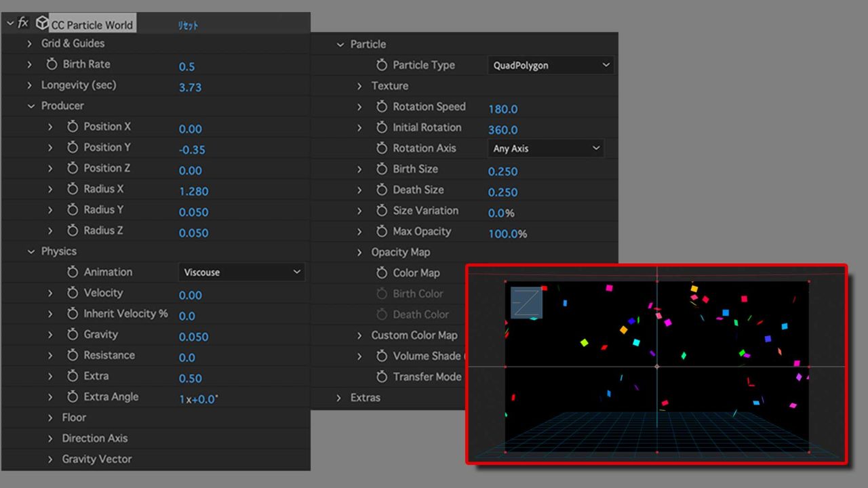Viewport: 868px width, 488px height.
Task: Click the Max Opacity value 100.0%
Action: [507, 234]
